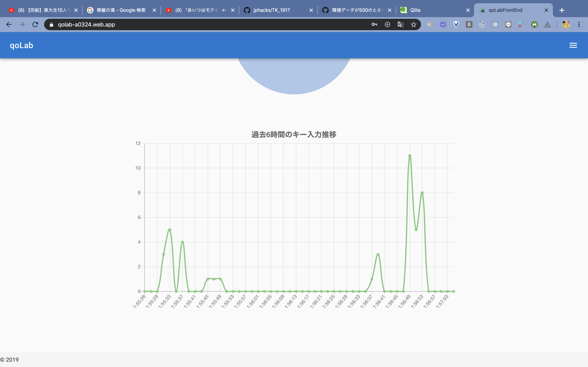Open the eye-pyramid extension icon

tap(547, 24)
